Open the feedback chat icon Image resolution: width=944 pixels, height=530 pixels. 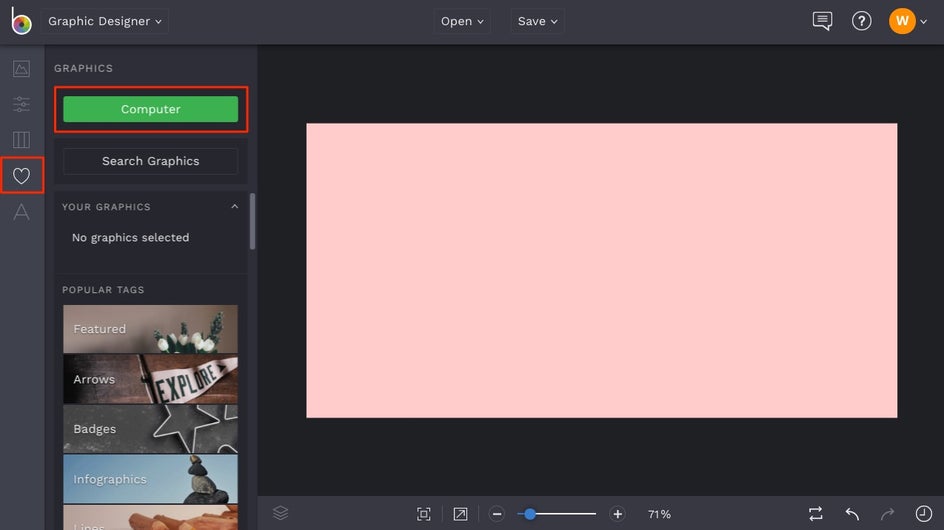tap(822, 21)
